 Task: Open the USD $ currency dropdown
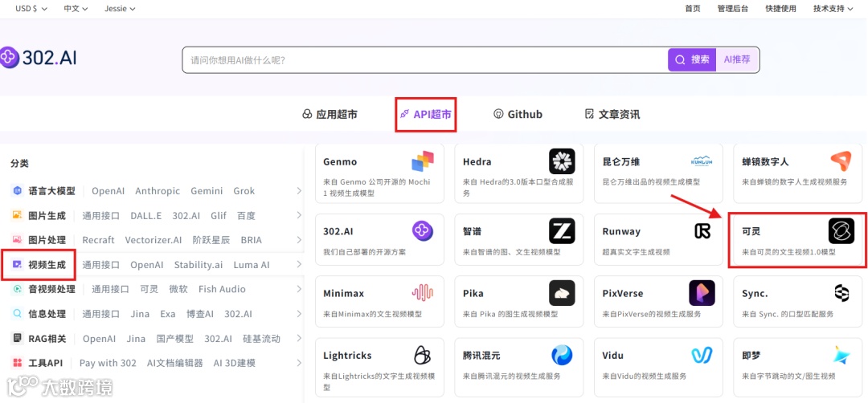[x=31, y=8]
